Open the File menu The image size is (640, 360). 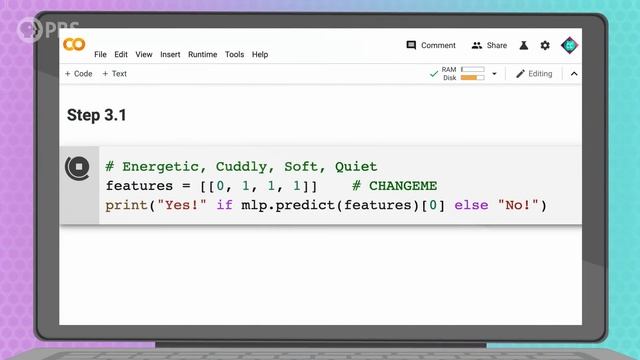[x=100, y=54]
